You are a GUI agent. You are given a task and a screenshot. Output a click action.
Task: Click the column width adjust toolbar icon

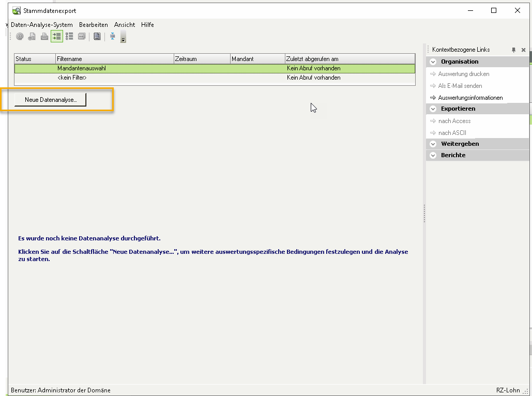(x=82, y=36)
